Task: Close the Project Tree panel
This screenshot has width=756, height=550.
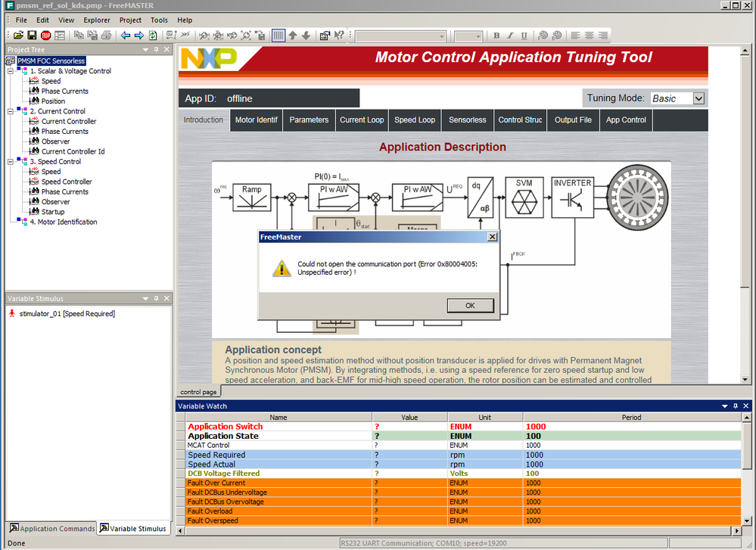Action: coord(166,50)
